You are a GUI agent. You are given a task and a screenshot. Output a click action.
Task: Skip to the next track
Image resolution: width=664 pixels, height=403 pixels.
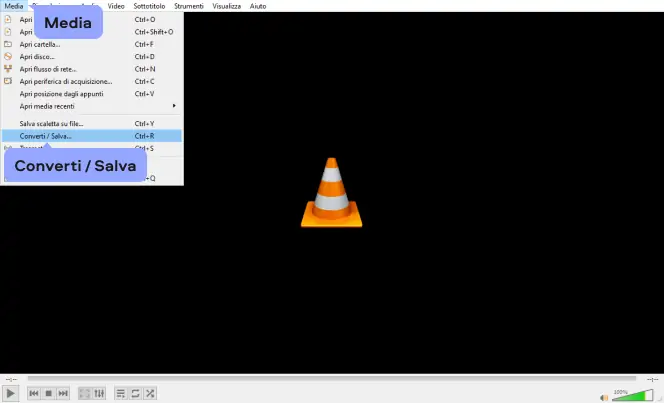(x=63, y=393)
